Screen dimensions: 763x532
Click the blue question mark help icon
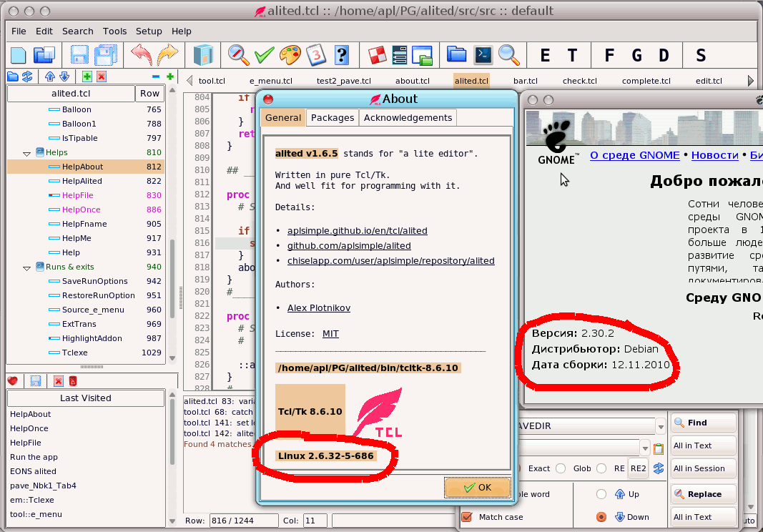(x=342, y=55)
